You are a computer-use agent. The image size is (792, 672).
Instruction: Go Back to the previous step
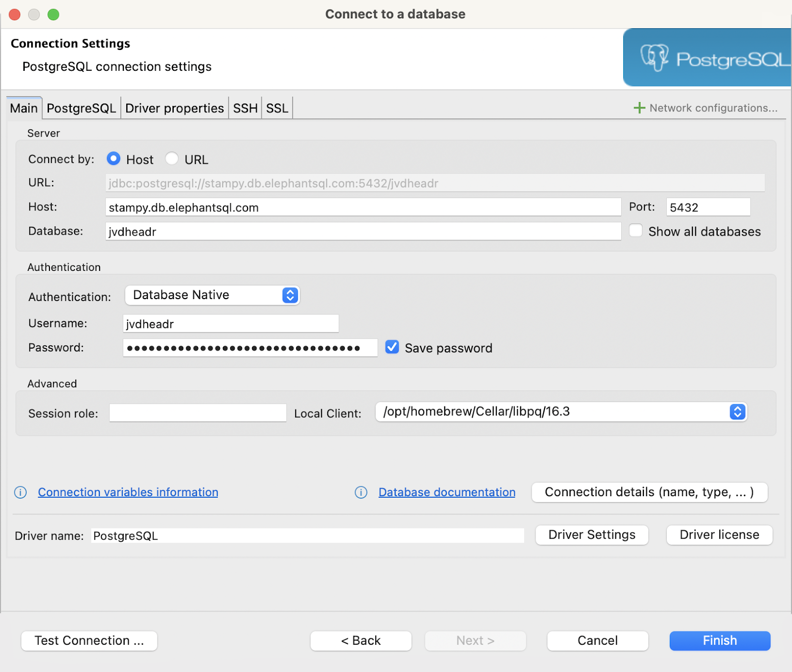tap(361, 641)
